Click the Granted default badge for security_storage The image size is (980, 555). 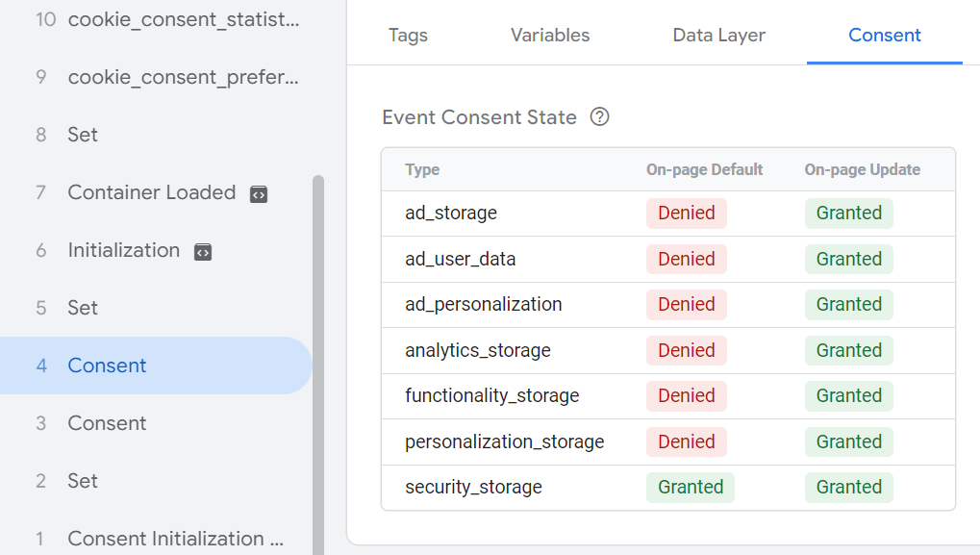[x=690, y=488]
